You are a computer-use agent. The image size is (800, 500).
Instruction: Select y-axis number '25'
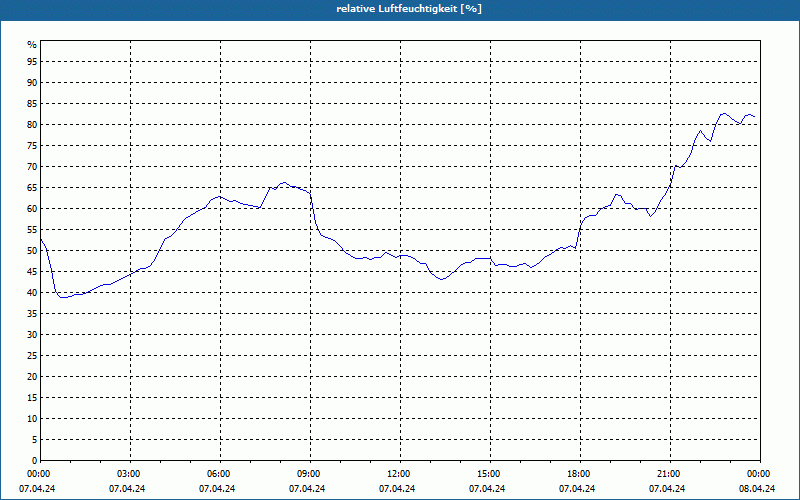32,356
